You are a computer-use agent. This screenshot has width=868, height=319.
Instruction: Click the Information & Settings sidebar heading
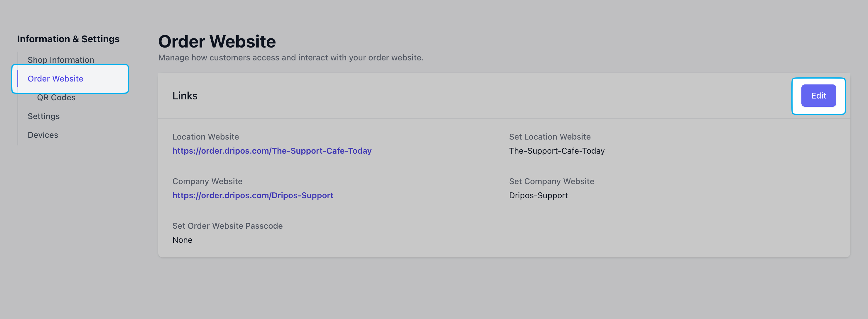tap(68, 39)
